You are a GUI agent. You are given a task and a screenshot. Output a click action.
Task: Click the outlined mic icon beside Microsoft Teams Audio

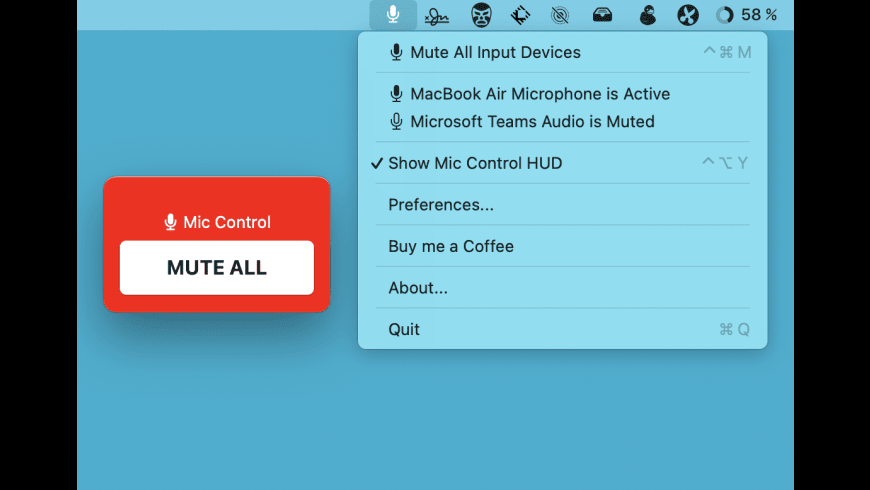pos(396,121)
